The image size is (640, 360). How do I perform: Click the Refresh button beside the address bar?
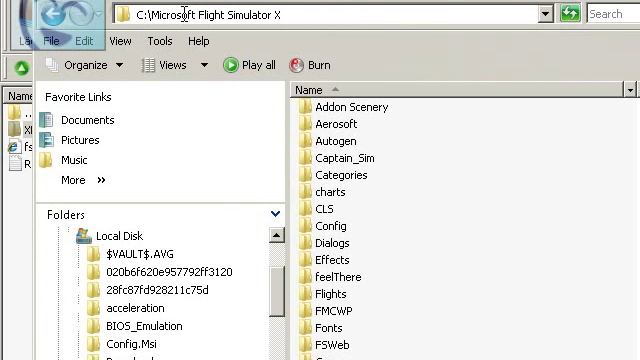570,14
